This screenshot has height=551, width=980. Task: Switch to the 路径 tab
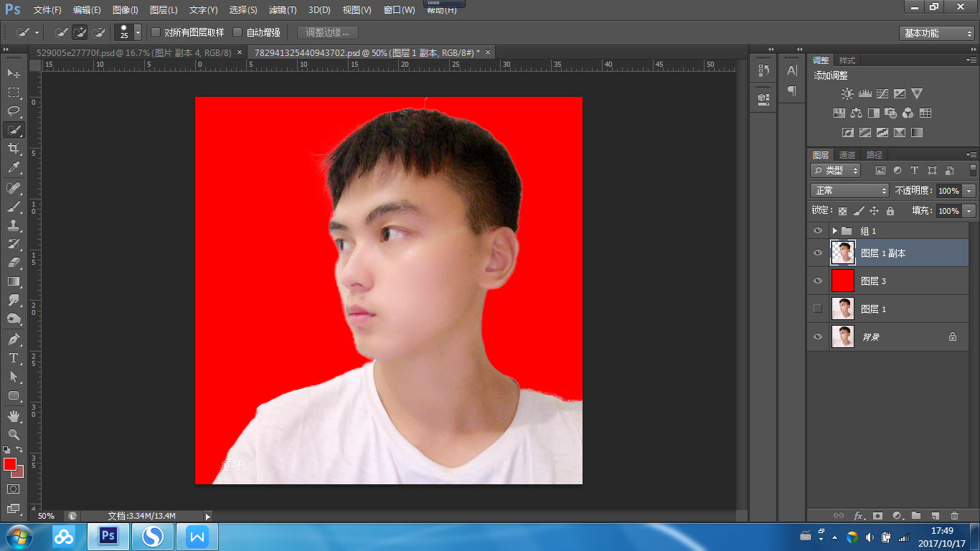[x=875, y=155]
